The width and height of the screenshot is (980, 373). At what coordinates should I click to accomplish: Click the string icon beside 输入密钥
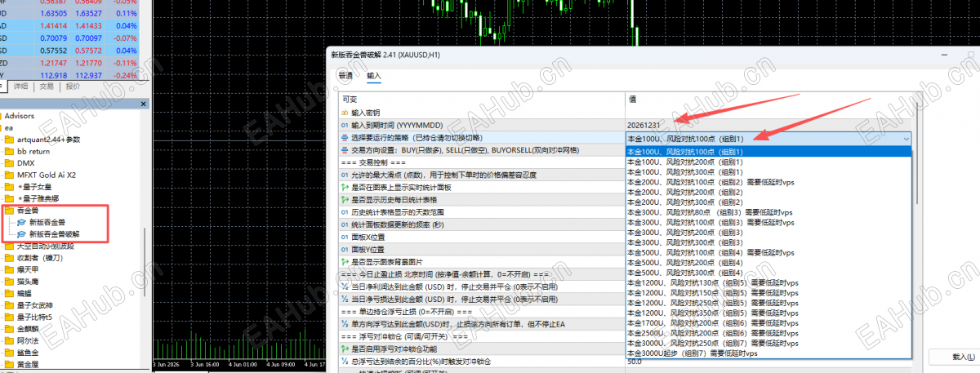pyautogui.click(x=345, y=113)
